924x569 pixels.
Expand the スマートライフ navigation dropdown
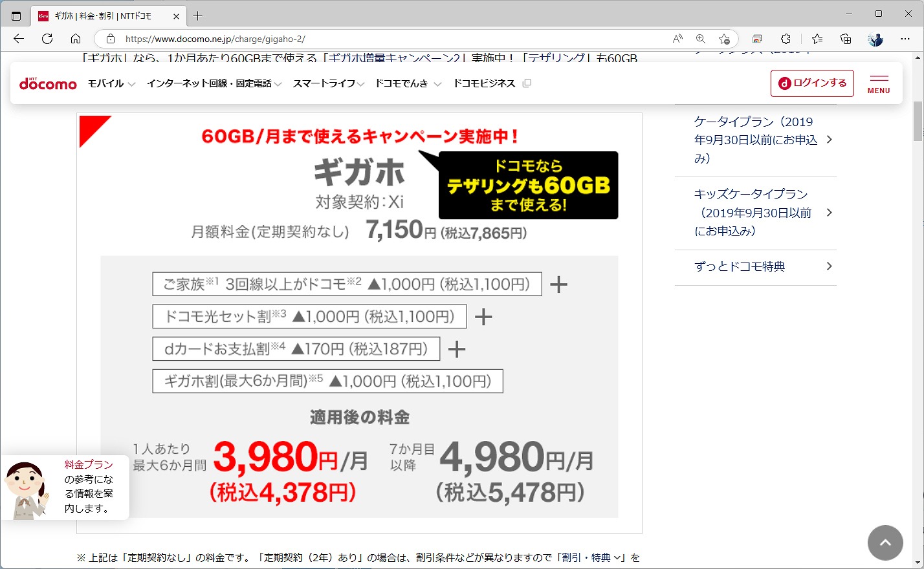329,83
